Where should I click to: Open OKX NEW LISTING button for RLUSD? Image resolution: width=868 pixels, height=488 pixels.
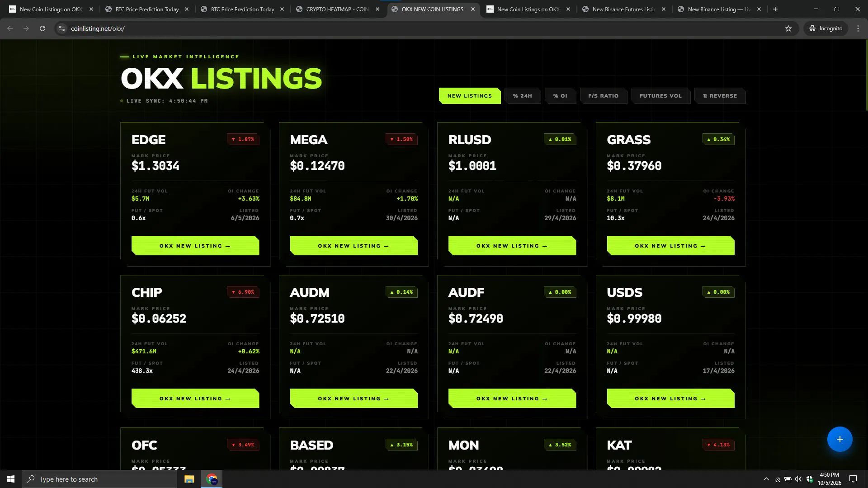point(512,246)
